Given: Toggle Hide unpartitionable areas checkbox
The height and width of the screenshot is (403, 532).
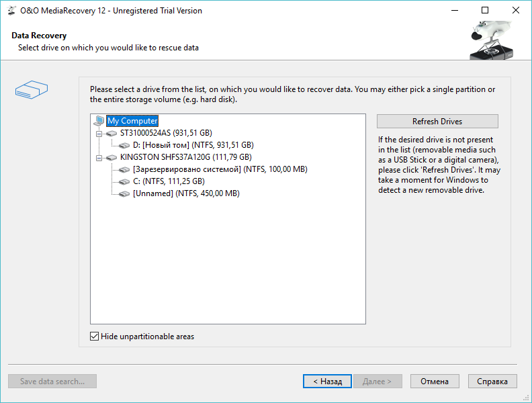Looking at the screenshot, I should point(95,337).
